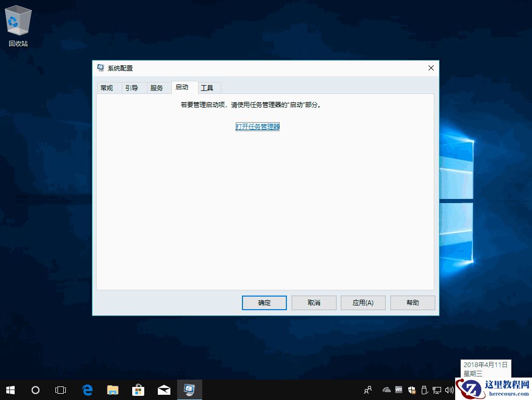This screenshot has height=400, width=532.
Task: Open File Explorer from the taskbar
Action: tap(112, 390)
